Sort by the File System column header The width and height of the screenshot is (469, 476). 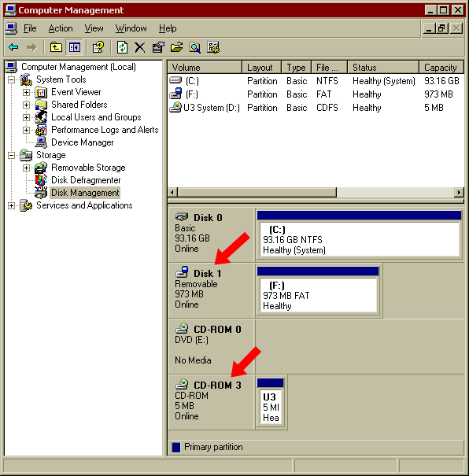pyautogui.click(x=330, y=68)
